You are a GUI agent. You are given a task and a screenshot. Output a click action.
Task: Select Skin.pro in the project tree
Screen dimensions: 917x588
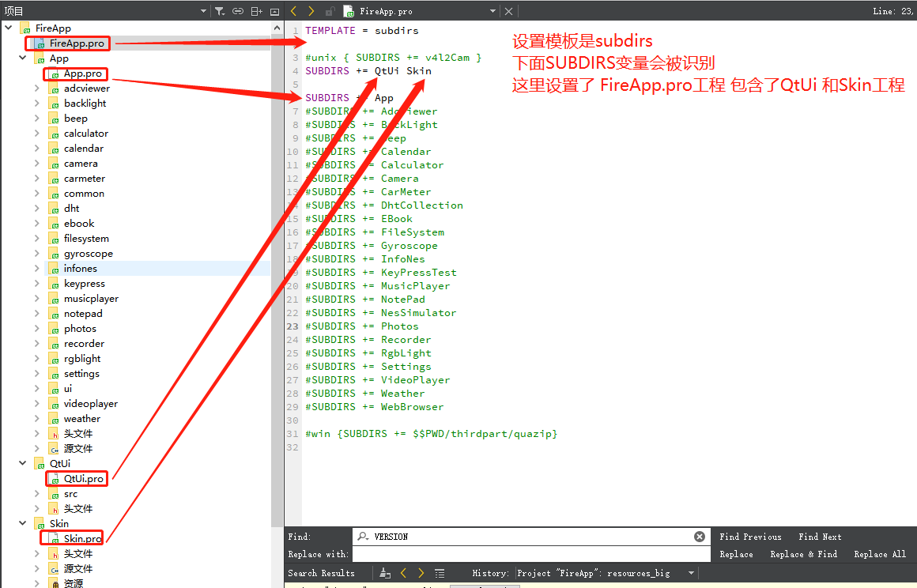click(82, 538)
